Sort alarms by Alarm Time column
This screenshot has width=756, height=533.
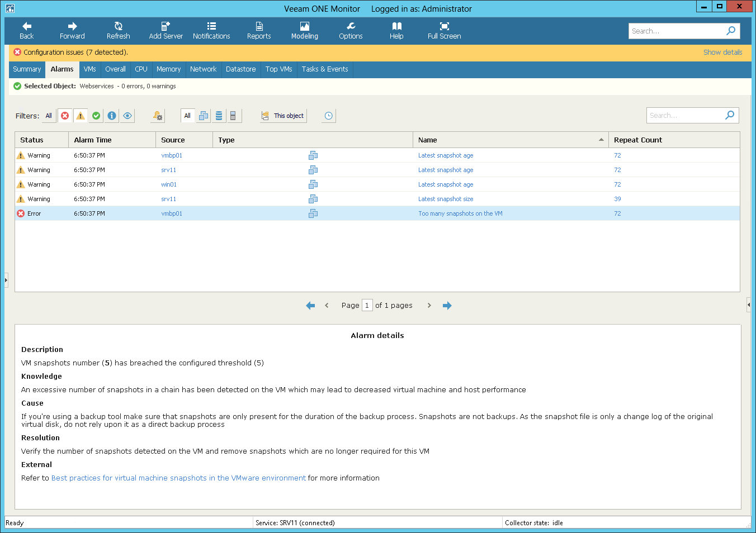click(x=112, y=140)
